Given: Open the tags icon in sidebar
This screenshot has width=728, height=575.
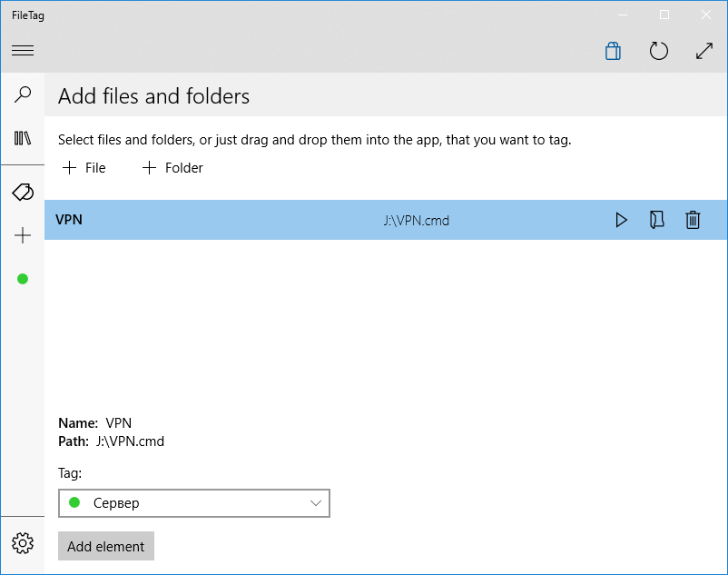Looking at the screenshot, I should point(23,192).
